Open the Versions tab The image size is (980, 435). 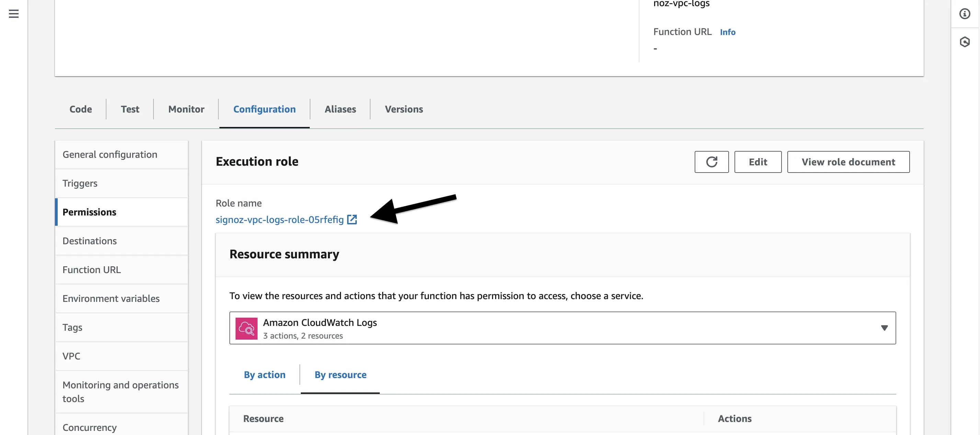click(404, 109)
